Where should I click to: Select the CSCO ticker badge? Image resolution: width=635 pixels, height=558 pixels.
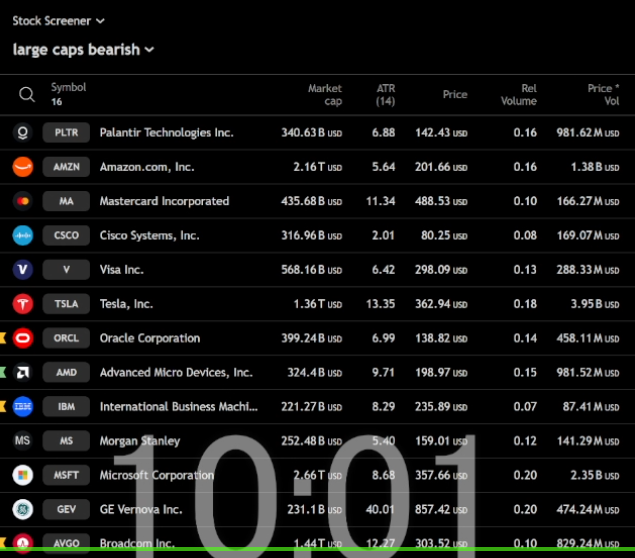[66, 236]
